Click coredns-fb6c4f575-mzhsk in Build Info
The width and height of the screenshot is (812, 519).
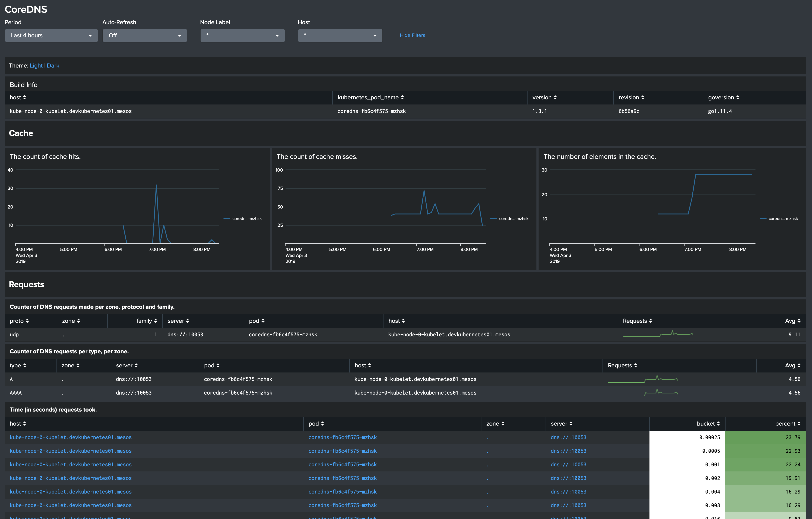(372, 111)
